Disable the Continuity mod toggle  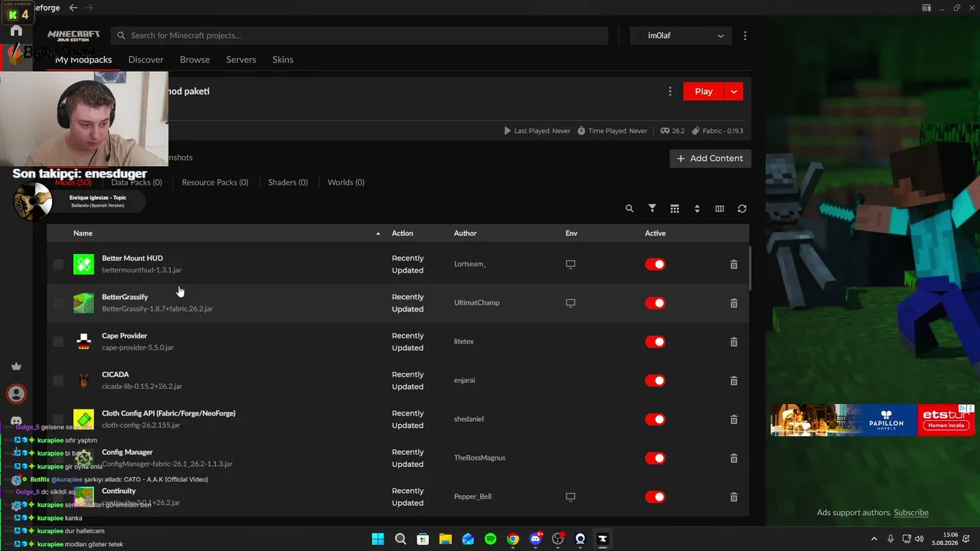click(655, 497)
